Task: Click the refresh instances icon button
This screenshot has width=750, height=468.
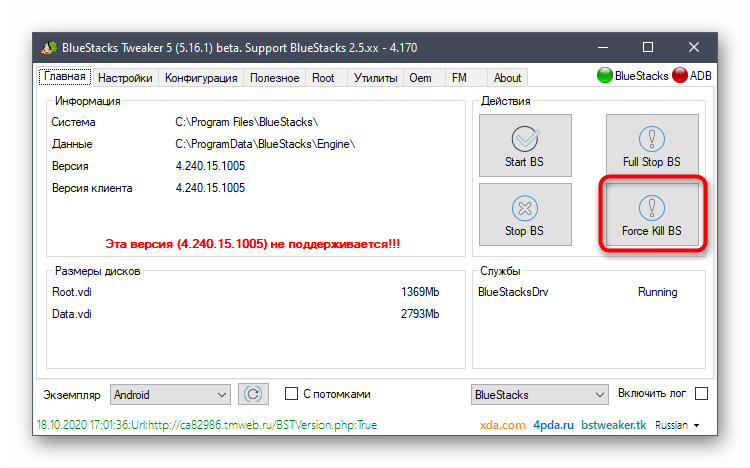Action: (x=253, y=394)
